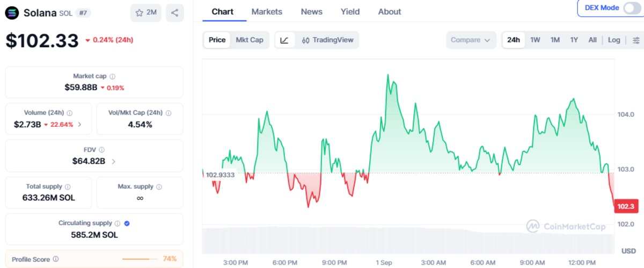Open chart settings sliders icon

pyautogui.click(x=636, y=40)
